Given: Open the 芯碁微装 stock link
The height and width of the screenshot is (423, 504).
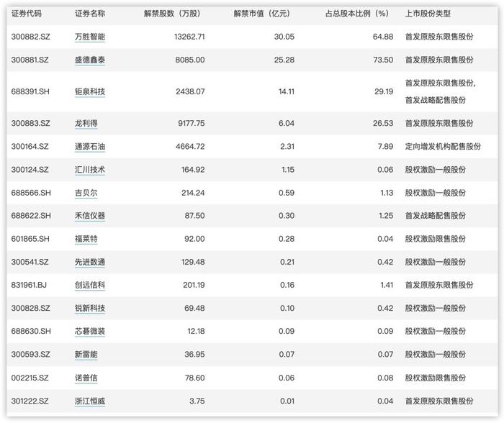Looking at the screenshot, I should click(90, 331).
